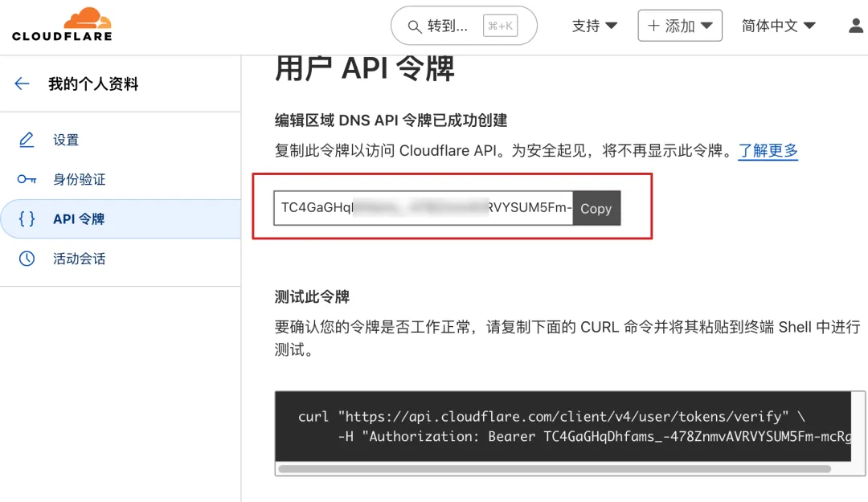Click the pencil icon for 设置
The image size is (868, 502).
[x=27, y=140]
